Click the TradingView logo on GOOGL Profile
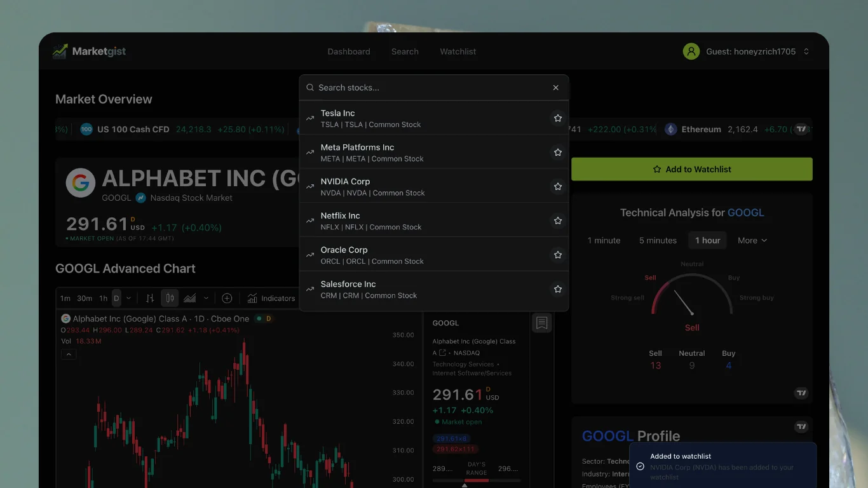Screen dimensions: 868x488 click(802, 426)
